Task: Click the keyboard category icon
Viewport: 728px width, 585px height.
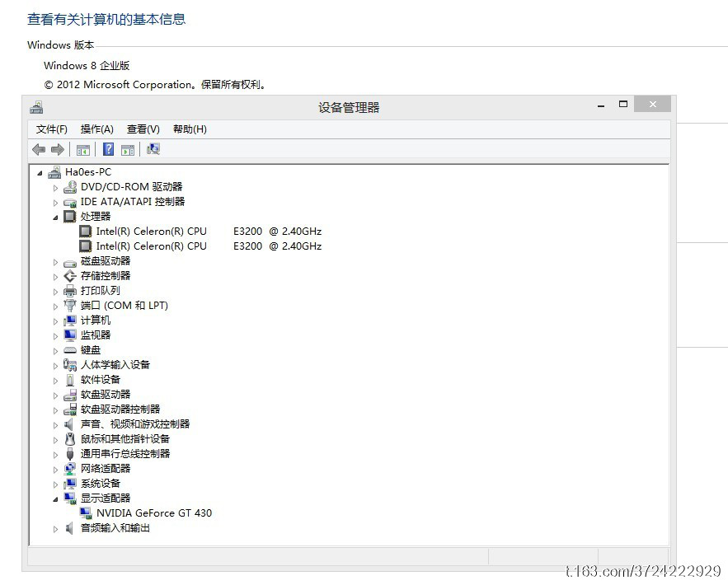Action: pos(70,350)
